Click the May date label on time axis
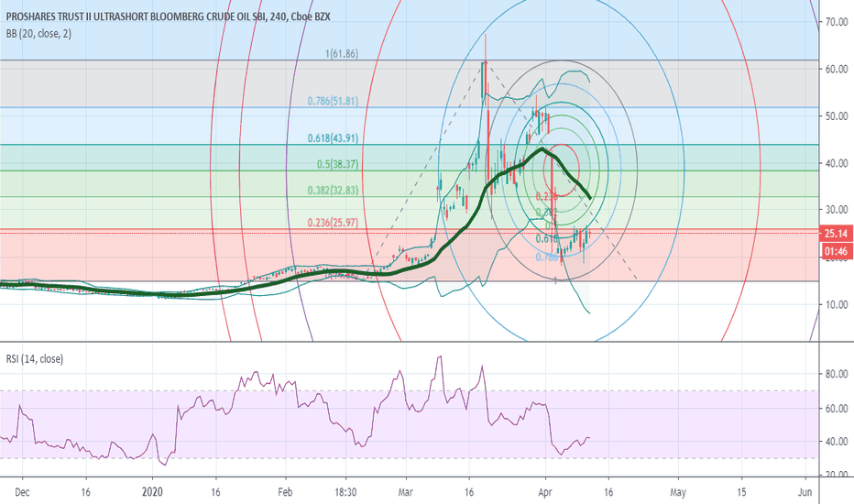 point(678,493)
